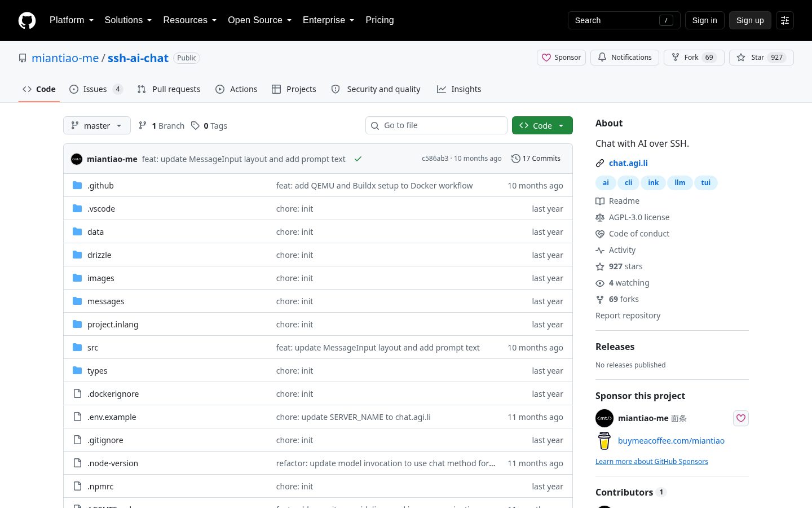The height and width of the screenshot is (508, 812).
Task: Switch to the Projects tab
Action: 294,89
